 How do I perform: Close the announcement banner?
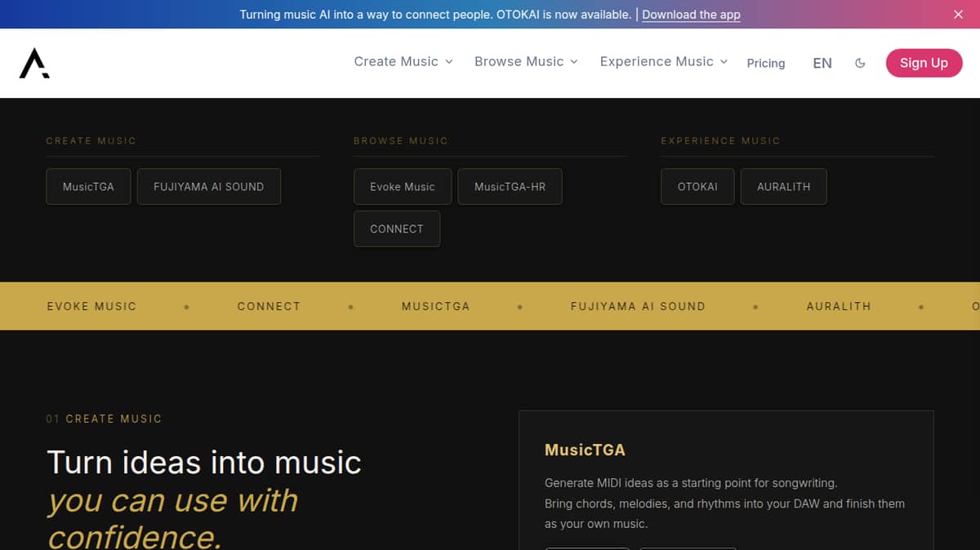959,14
